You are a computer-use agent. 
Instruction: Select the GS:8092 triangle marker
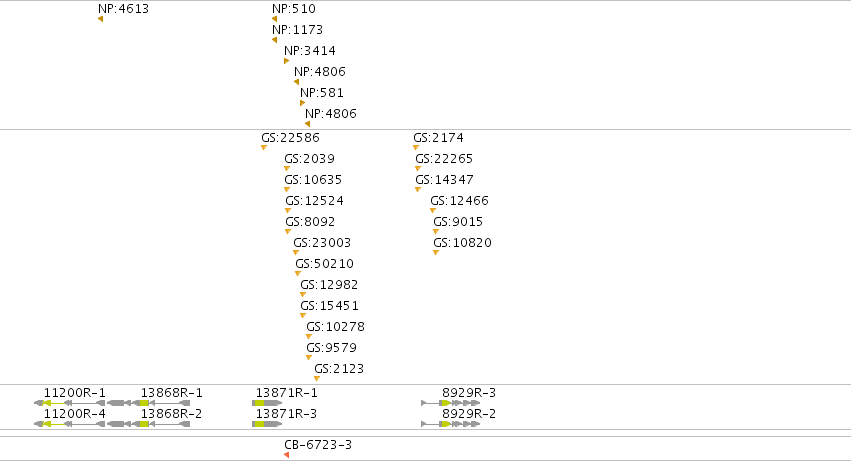tap(288, 232)
